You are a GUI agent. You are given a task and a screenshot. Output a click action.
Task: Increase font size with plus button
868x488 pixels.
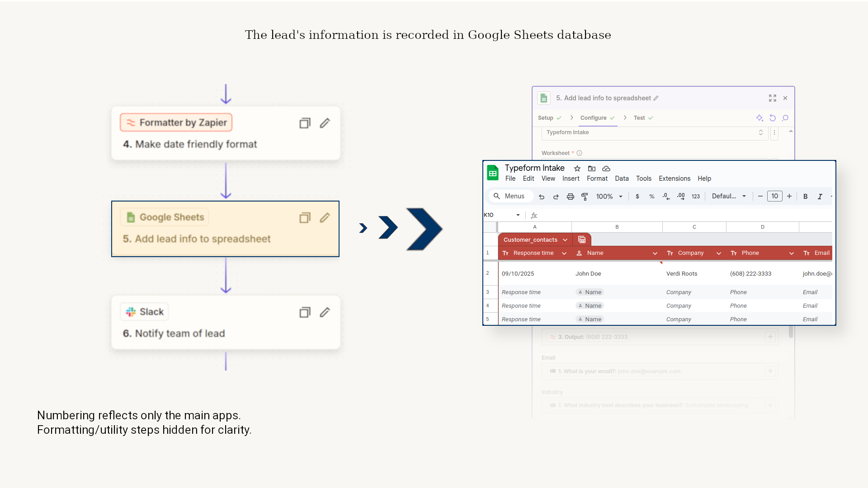789,197
